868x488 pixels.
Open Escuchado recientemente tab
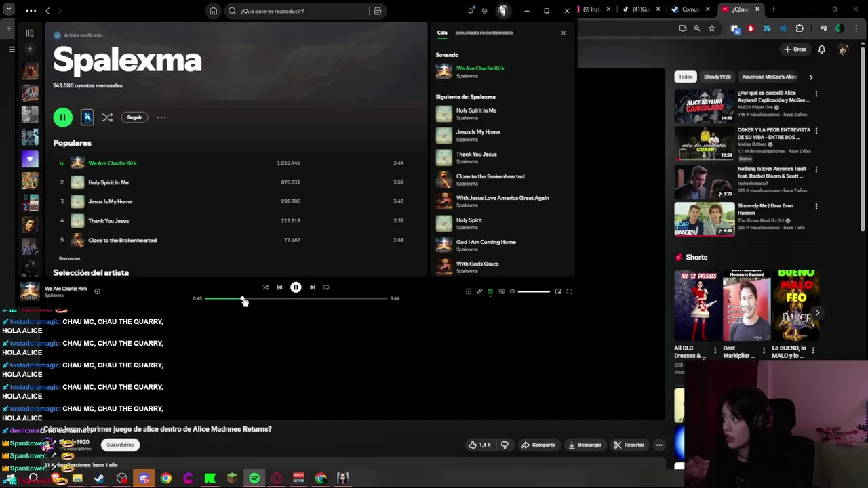[x=484, y=33]
